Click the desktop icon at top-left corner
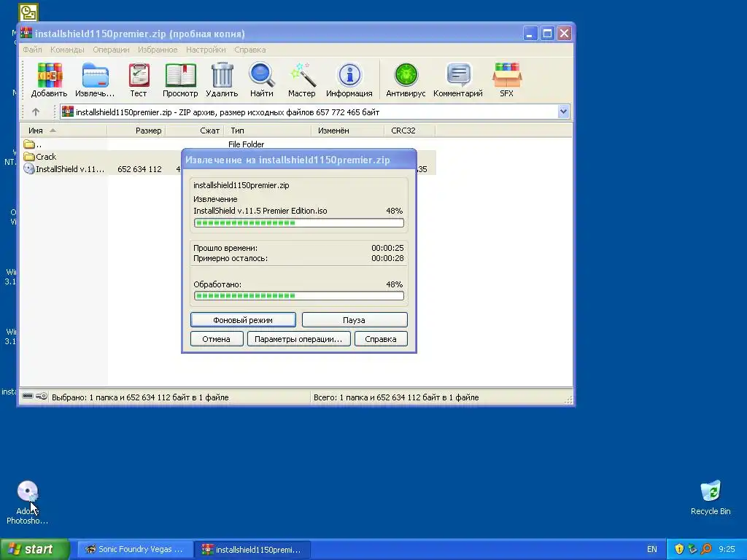Screen dimensions: 747x560 point(28,13)
